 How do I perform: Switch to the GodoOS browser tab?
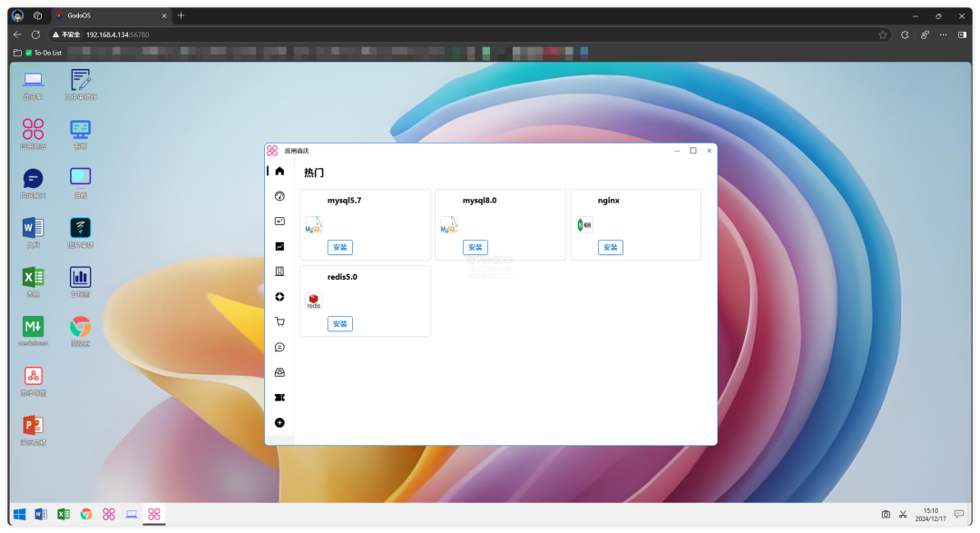click(109, 15)
